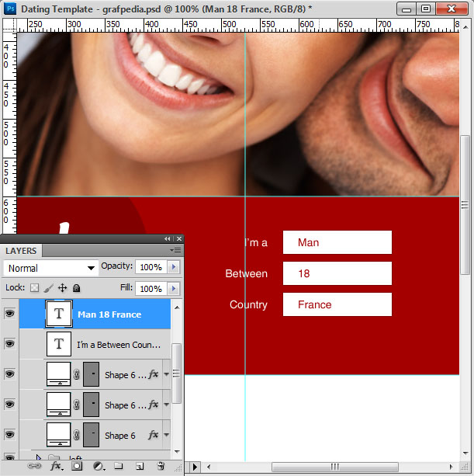Click the Layers list scroll down arrow
The image size is (474, 476).
pos(177,452)
